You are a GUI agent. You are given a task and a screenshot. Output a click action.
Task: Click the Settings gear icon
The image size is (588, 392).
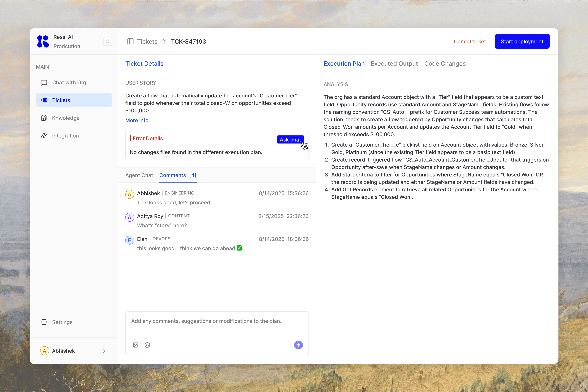pos(44,322)
